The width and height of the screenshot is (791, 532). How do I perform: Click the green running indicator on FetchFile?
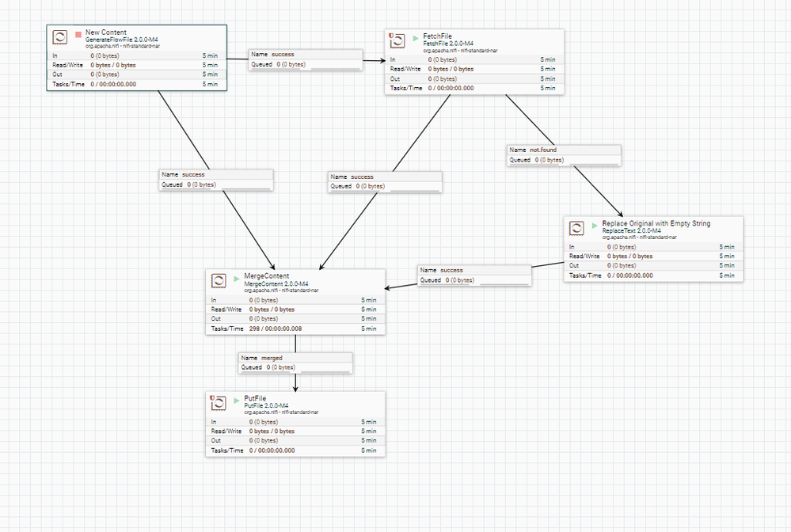click(416, 38)
